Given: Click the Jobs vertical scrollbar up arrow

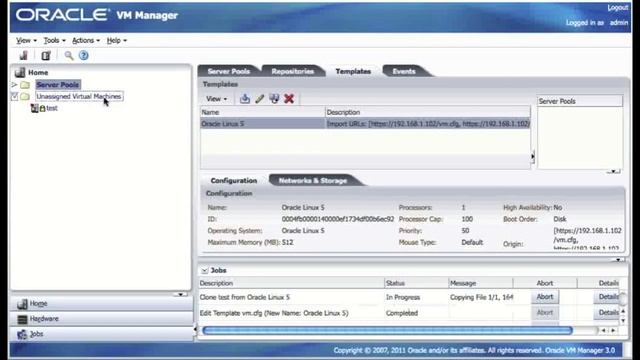Looking at the screenshot, I should 623,311.
